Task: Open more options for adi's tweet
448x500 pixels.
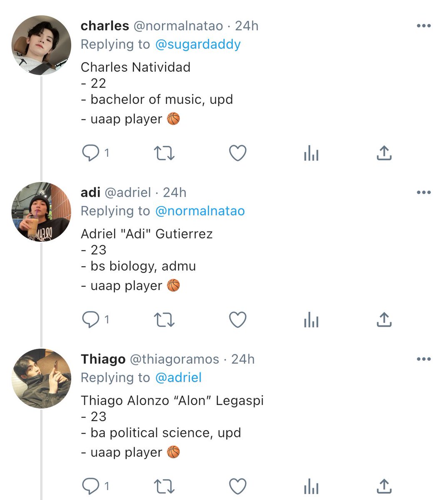Action: click(423, 192)
